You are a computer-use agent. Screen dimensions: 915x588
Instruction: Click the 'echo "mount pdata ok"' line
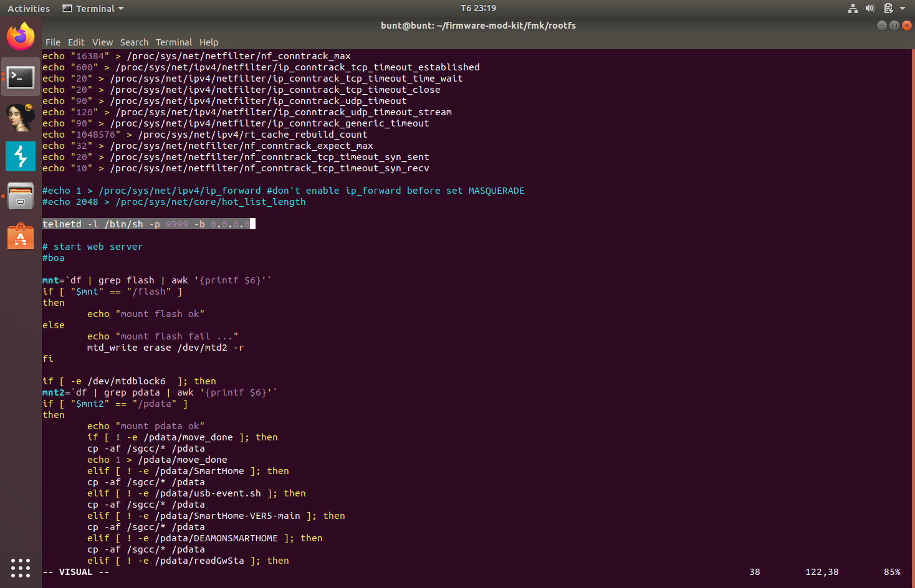(x=146, y=426)
